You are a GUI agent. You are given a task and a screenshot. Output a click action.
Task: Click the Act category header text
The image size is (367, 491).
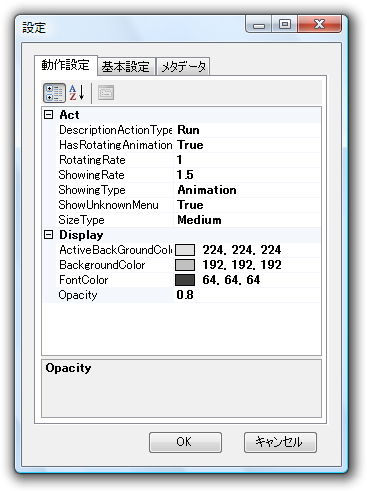click(69, 115)
